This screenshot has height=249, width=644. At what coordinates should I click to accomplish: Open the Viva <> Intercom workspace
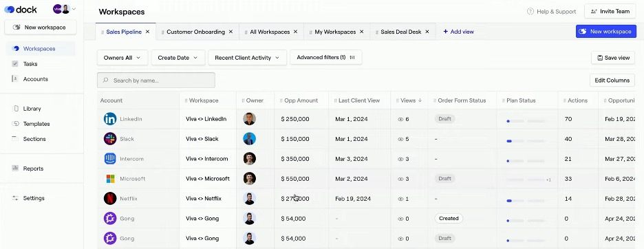click(x=206, y=159)
